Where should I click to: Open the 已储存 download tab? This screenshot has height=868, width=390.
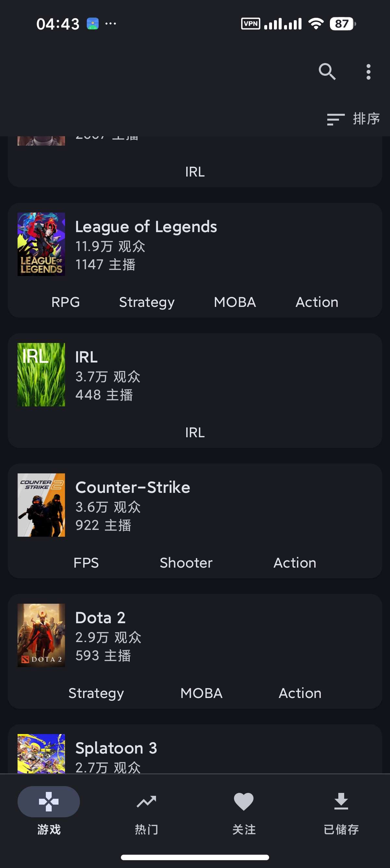pyautogui.click(x=341, y=810)
